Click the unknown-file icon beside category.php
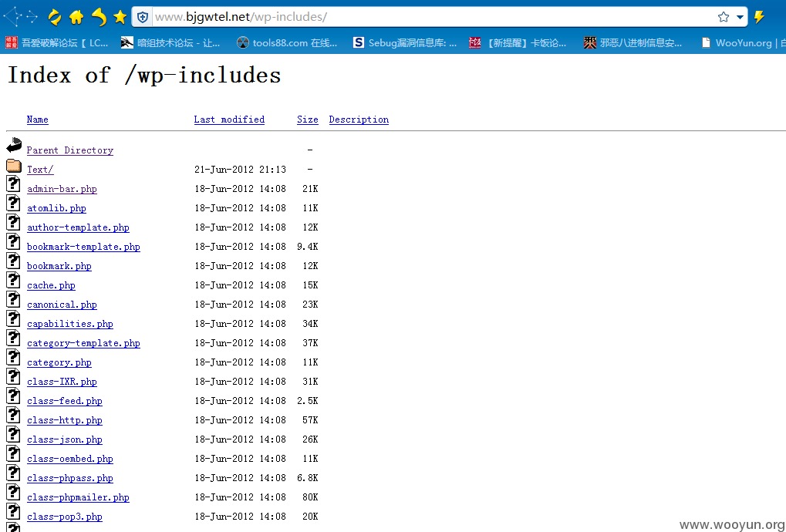This screenshot has height=532, width=786. pos(14,357)
